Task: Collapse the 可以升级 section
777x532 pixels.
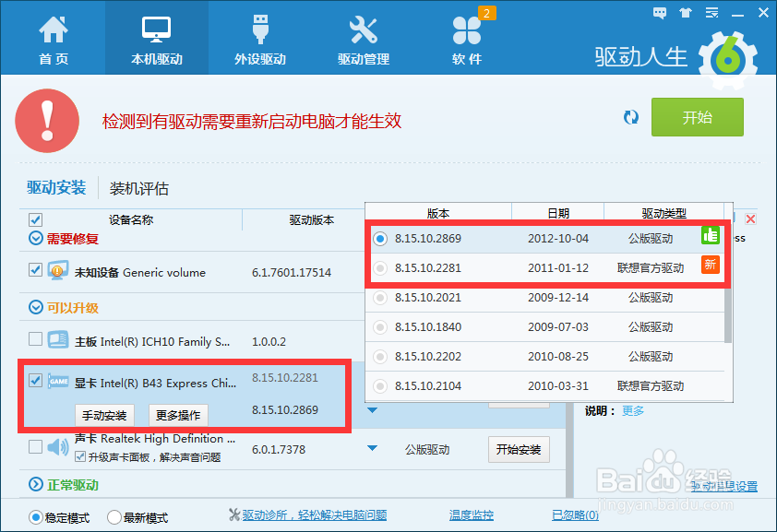Action: pos(36,307)
